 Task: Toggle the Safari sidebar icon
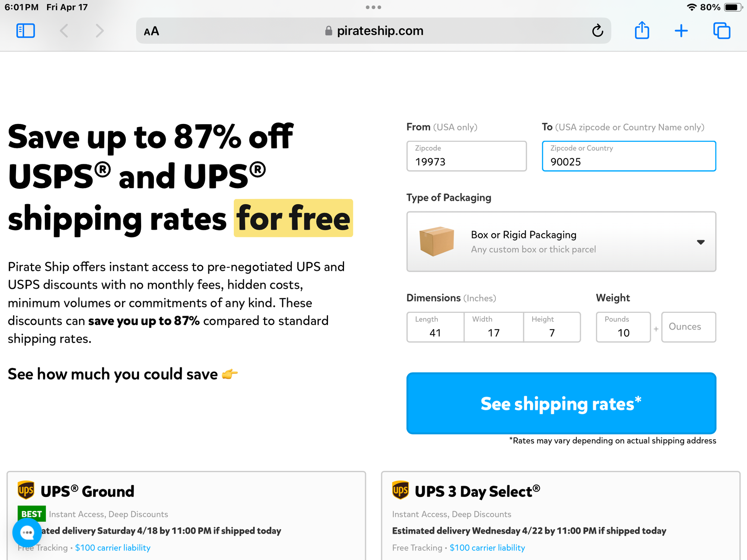25,31
